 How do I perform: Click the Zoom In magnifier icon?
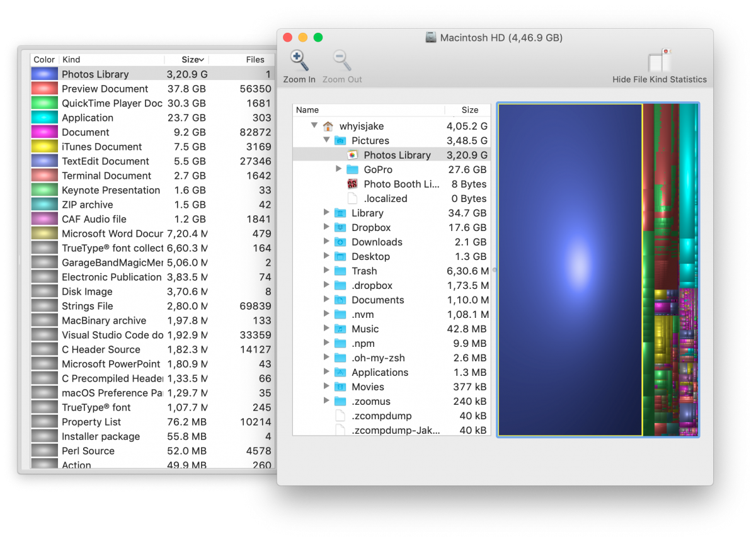(x=299, y=61)
